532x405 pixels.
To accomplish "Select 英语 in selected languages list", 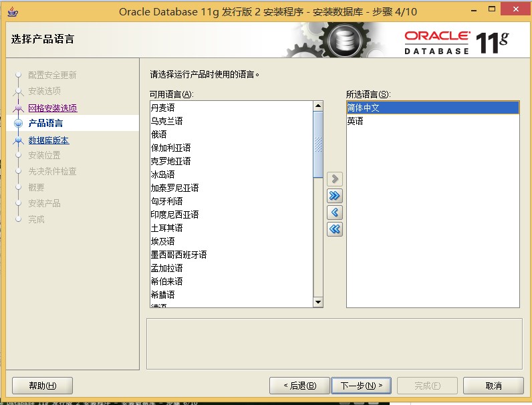I will point(355,121).
